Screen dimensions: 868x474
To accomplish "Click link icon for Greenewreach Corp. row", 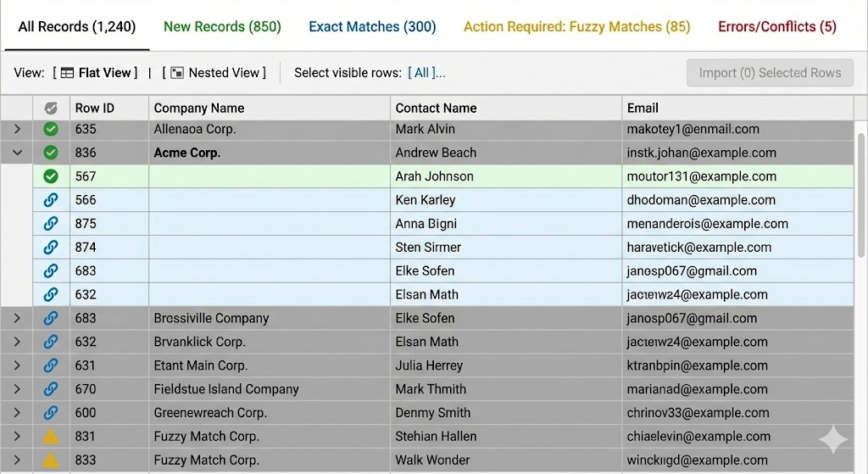I will [51, 414].
